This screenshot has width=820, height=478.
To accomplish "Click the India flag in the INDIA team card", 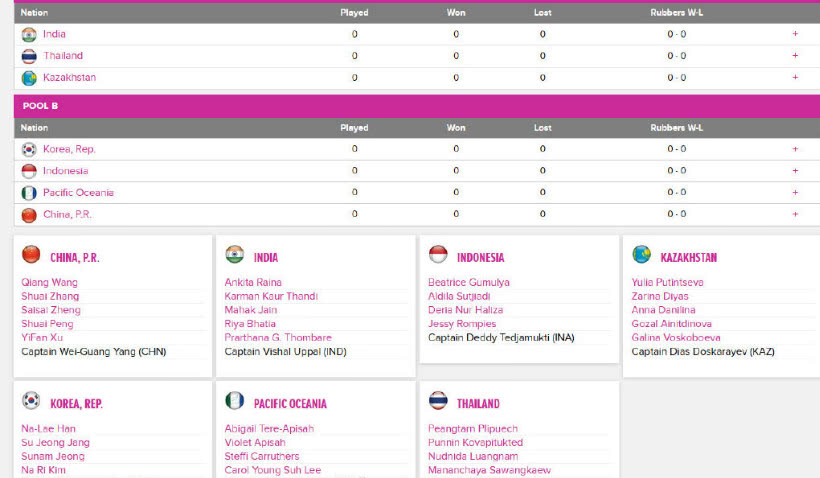I will [x=234, y=254].
